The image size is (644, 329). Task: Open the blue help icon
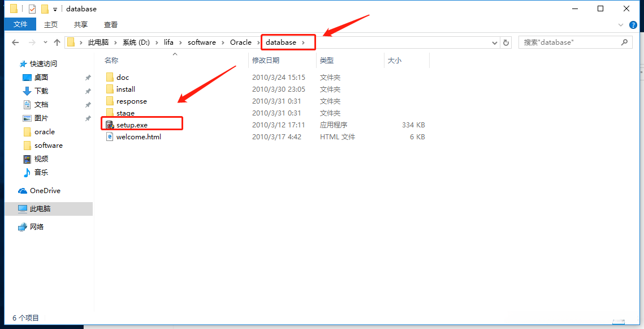[633, 25]
